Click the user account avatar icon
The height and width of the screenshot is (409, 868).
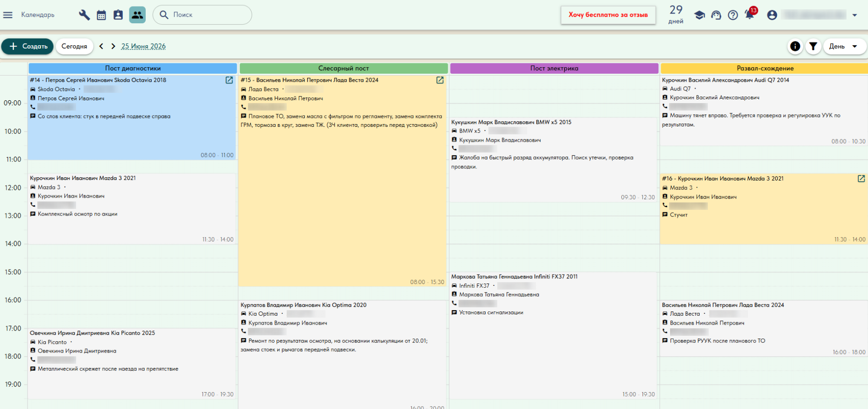pyautogui.click(x=772, y=15)
